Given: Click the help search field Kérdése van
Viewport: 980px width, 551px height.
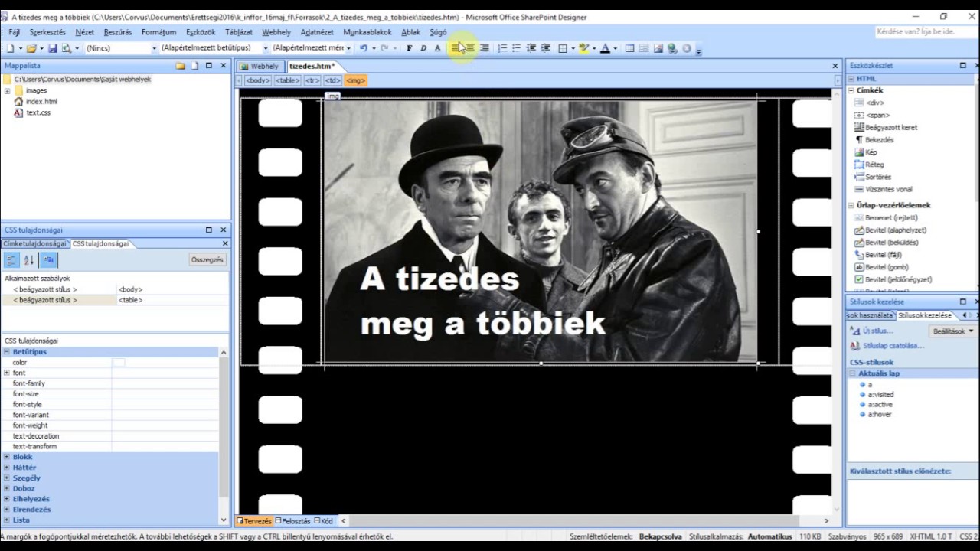Looking at the screenshot, I should pyautogui.click(x=925, y=32).
